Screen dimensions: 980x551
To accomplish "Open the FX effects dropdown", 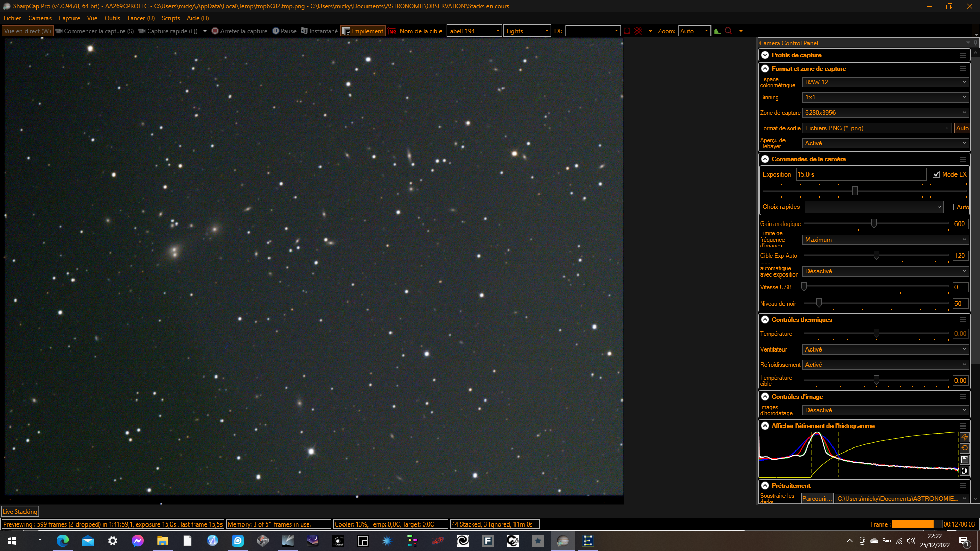I will (x=593, y=31).
